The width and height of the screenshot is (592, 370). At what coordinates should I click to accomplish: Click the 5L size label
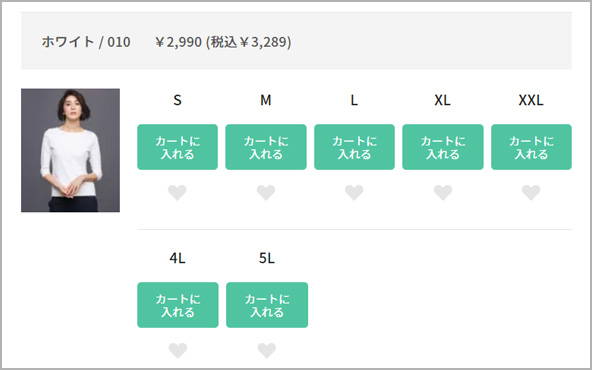(267, 258)
